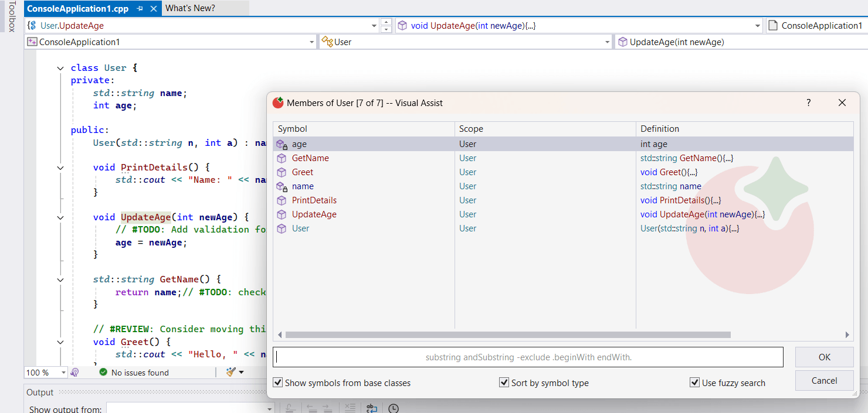Screen dimensions: 868x413
Task: Click the help question mark in dialog
Action: [809, 103]
